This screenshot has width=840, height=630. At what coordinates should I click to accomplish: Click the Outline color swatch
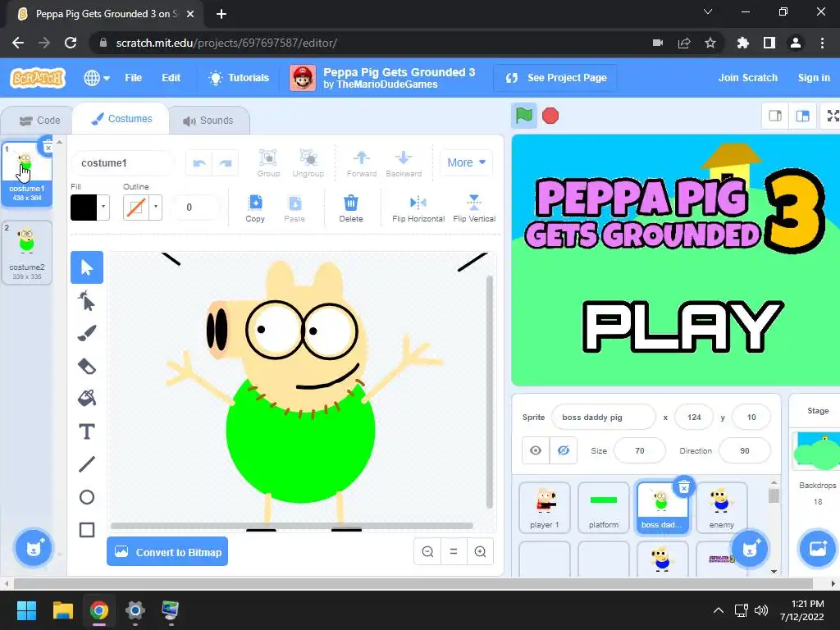pyautogui.click(x=136, y=208)
